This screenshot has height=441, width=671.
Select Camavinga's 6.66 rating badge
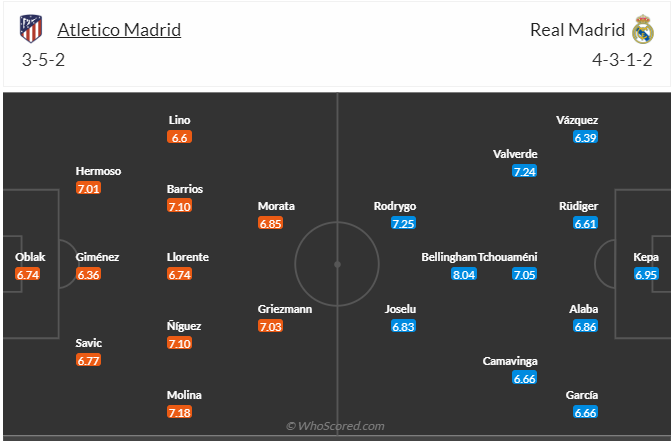(x=524, y=378)
